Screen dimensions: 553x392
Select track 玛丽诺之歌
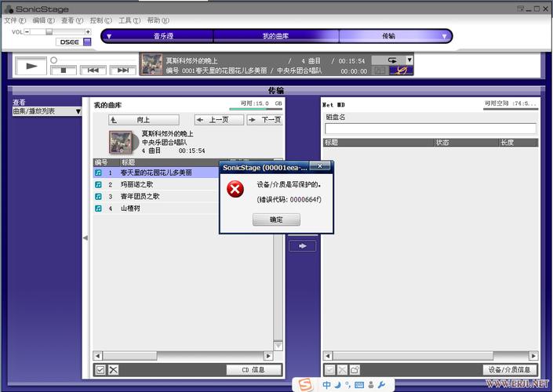(136, 184)
